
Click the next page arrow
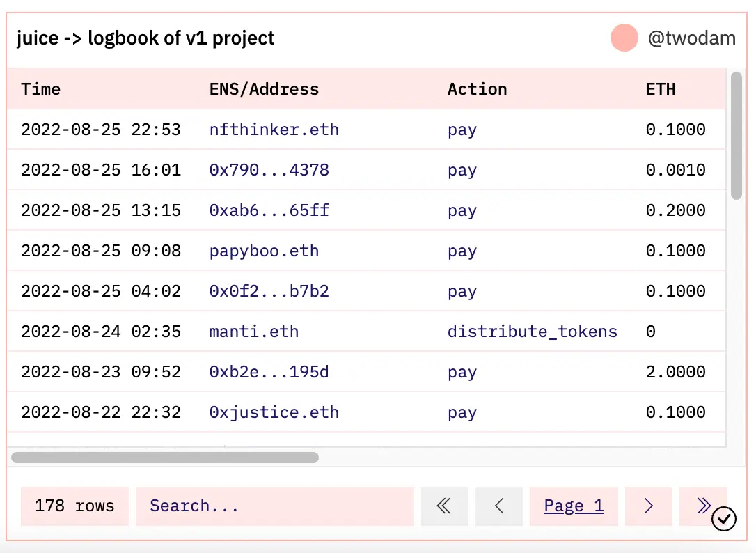648,506
